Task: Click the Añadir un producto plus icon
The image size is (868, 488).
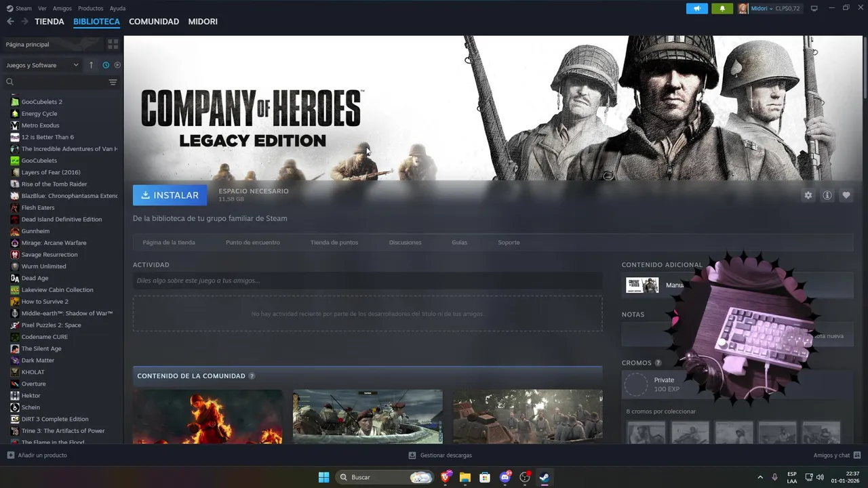Action: point(10,455)
